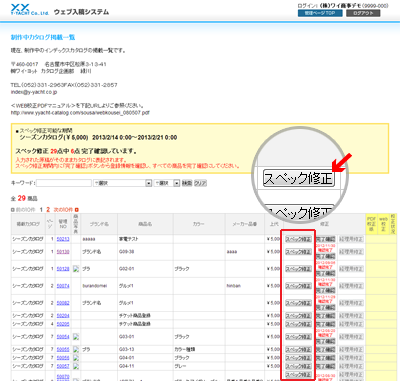Open the broken product image in row 50057
This screenshot has height=381, width=400.
76,366
